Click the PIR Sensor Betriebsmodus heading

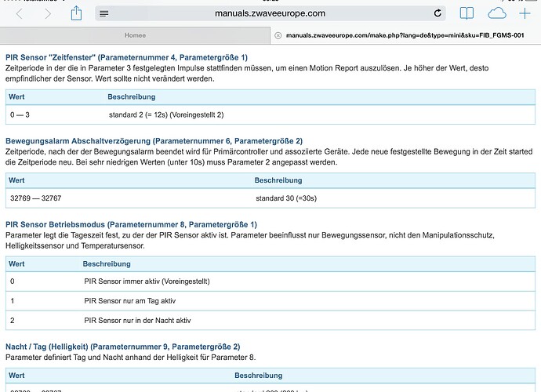[x=131, y=223]
